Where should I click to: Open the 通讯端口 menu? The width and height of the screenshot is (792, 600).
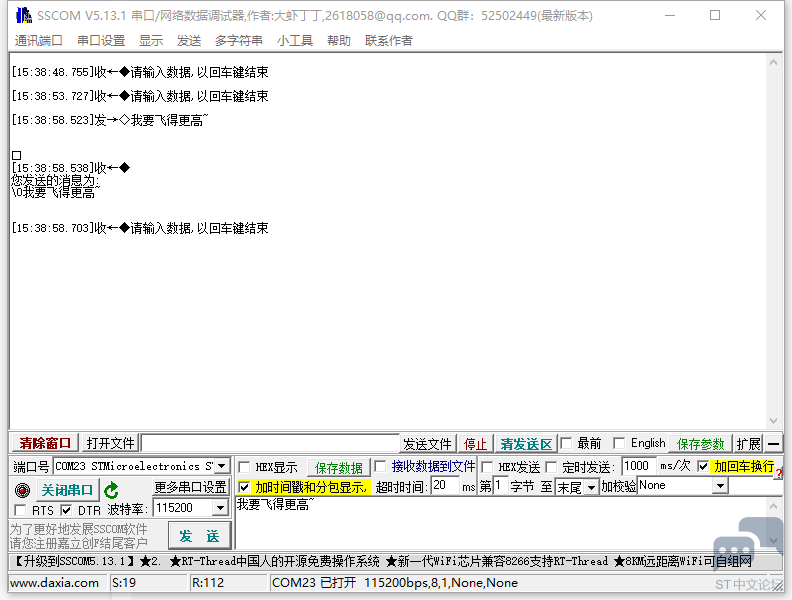tap(38, 40)
